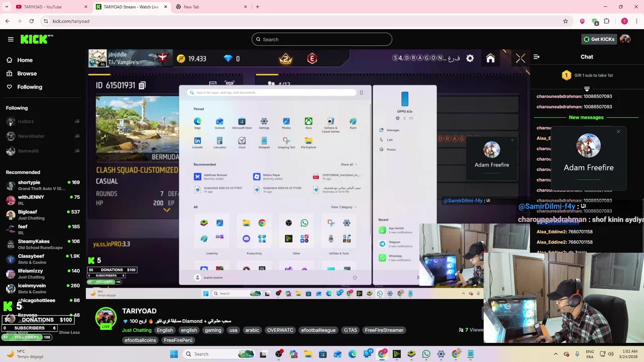Select the efootballleague stream tag
Screen dimensions: 644x362
pyautogui.click(x=318, y=330)
